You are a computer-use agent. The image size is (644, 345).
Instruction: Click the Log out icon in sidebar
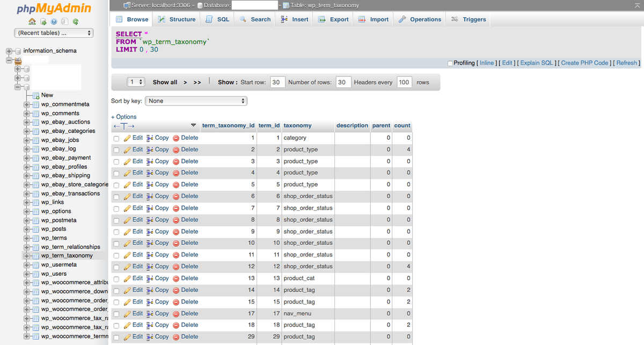(43, 21)
